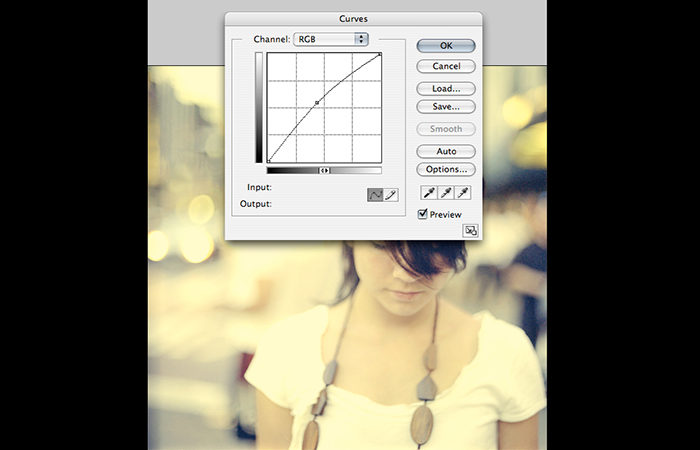700x450 pixels.
Task: Confirm the Curves adjustment with OK
Action: [446, 46]
